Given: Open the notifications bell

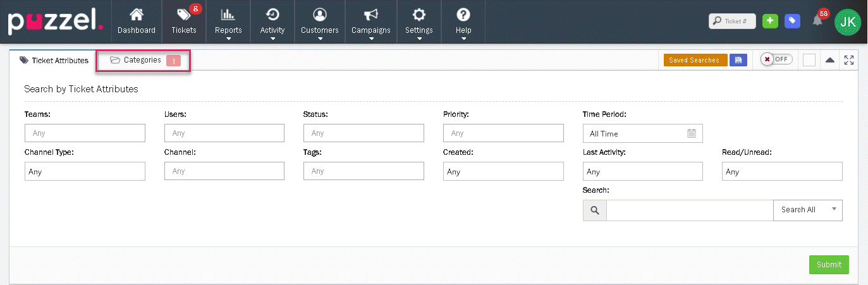Looking at the screenshot, I should point(817,21).
